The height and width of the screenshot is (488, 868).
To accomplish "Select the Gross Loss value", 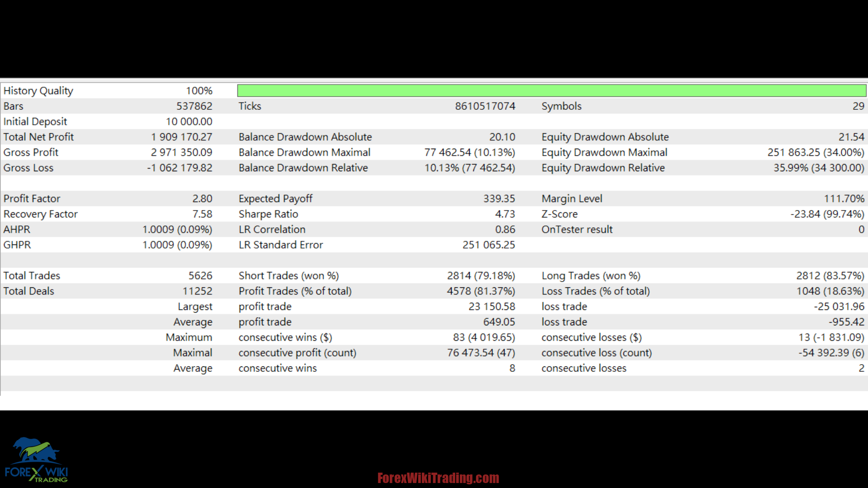I will pos(179,168).
